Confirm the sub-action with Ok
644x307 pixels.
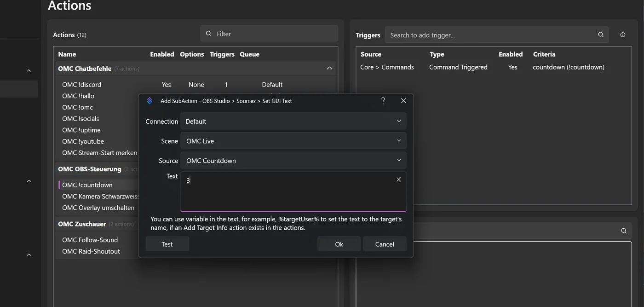[339, 244]
